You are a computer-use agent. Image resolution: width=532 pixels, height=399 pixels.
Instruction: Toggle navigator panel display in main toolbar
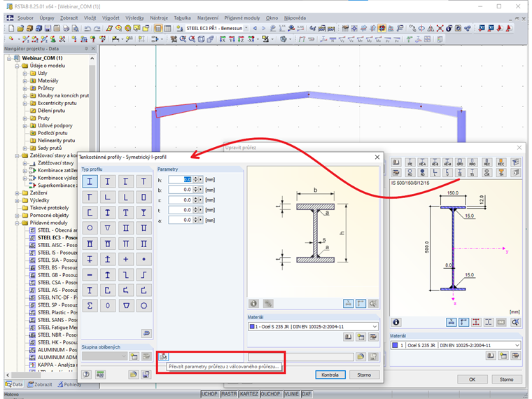[x=158, y=29]
